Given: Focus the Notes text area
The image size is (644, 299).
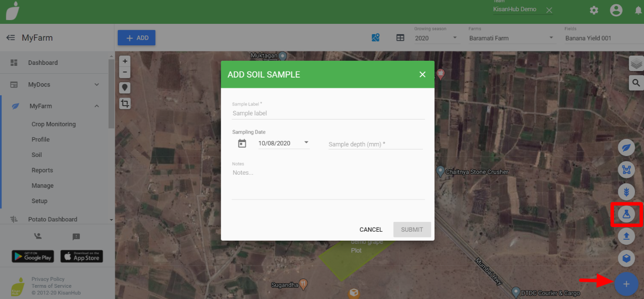Looking at the screenshot, I should (328, 184).
